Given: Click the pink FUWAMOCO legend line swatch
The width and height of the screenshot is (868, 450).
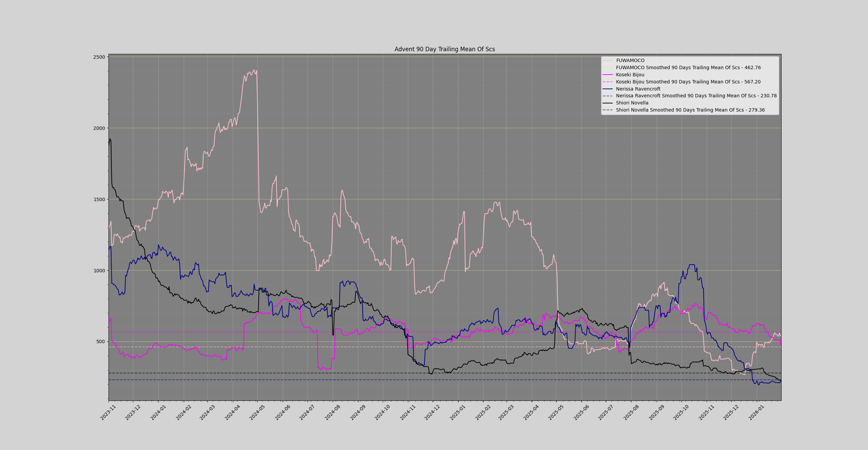Looking at the screenshot, I should pyautogui.click(x=608, y=60).
